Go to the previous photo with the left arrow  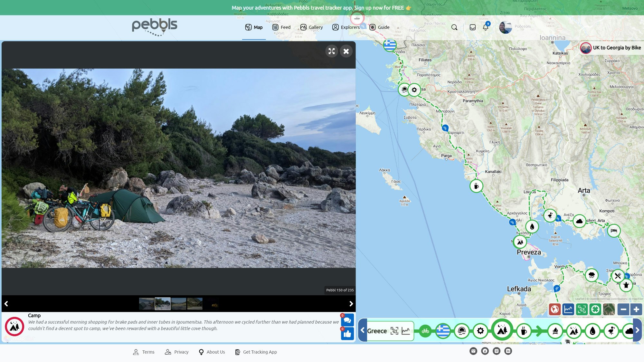pyautogui.click(x=6, y=304)
